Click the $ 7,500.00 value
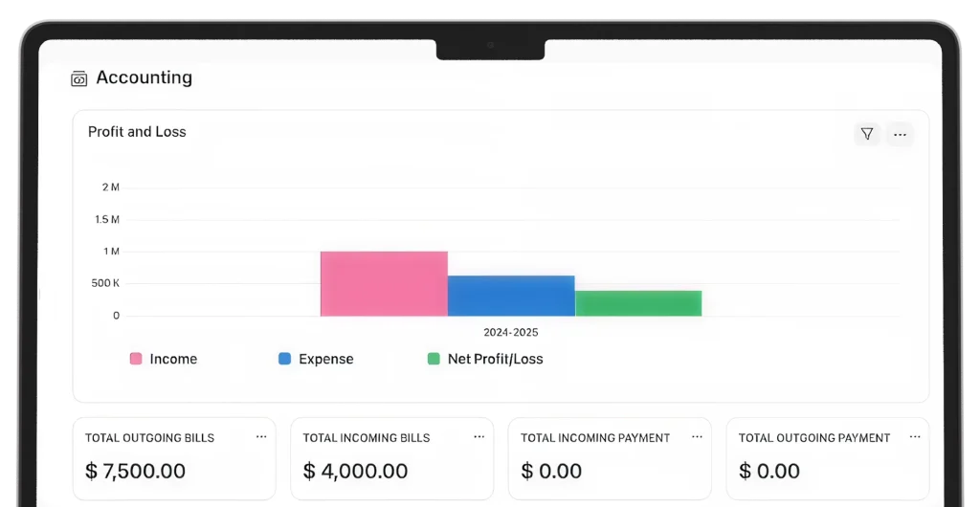980x507 pixels. tap(135, 471)
